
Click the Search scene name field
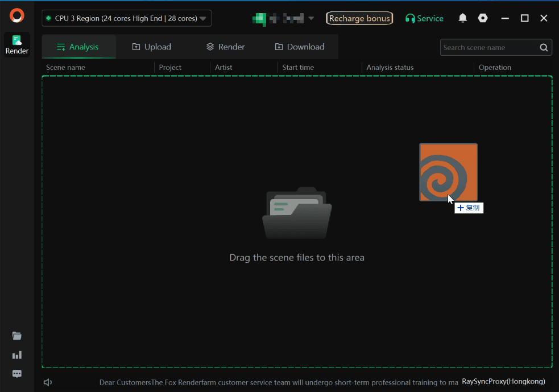(488, 47)
